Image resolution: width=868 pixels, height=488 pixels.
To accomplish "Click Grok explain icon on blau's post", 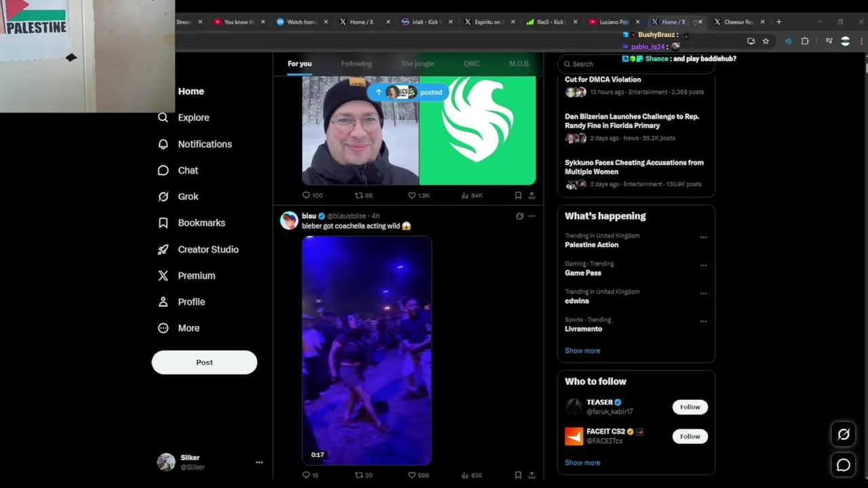I will coord(519,216).
